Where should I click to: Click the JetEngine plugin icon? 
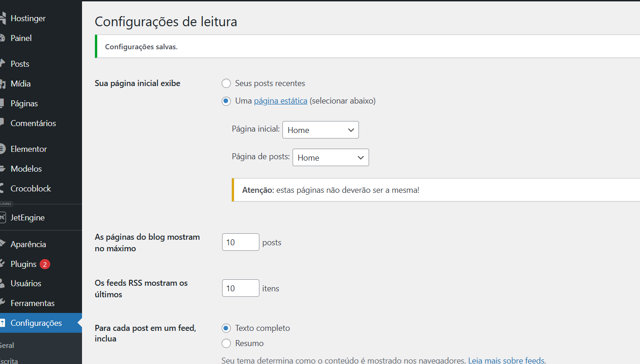click(2, 218)
